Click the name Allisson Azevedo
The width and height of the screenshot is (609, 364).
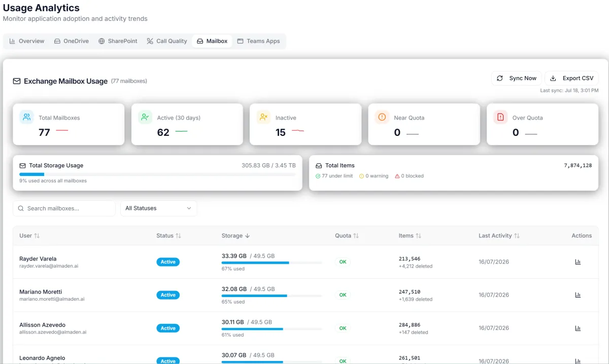coord(42,325)
